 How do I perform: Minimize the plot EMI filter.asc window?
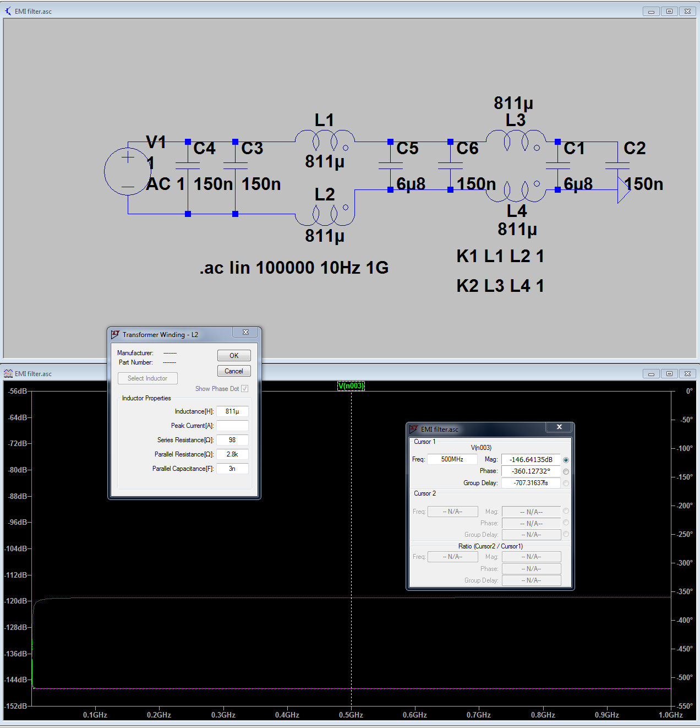point(651,373)
